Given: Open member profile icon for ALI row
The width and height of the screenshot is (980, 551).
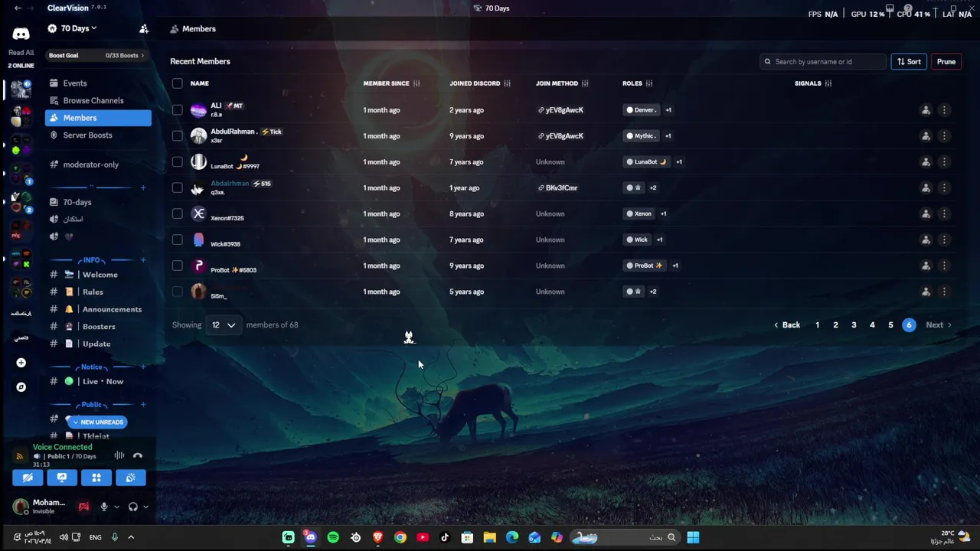Looking at the screenshot, I should (x=926, y=110).
